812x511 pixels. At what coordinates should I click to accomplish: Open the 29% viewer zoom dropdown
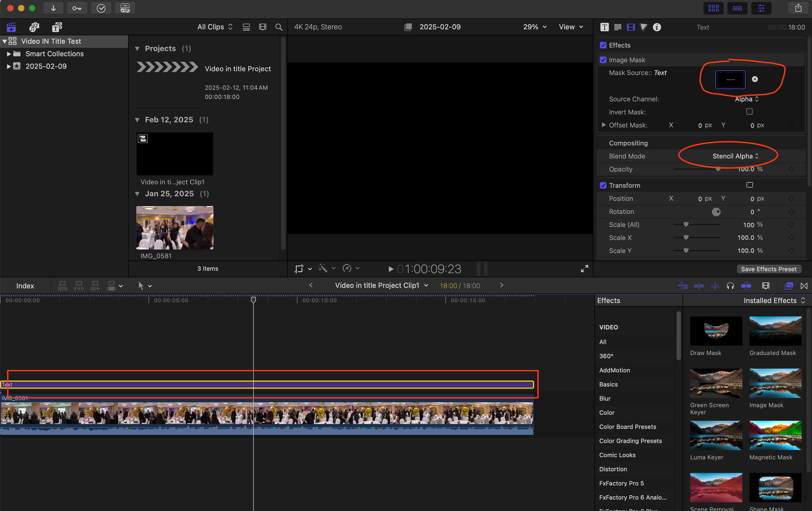tap(534, 27)
